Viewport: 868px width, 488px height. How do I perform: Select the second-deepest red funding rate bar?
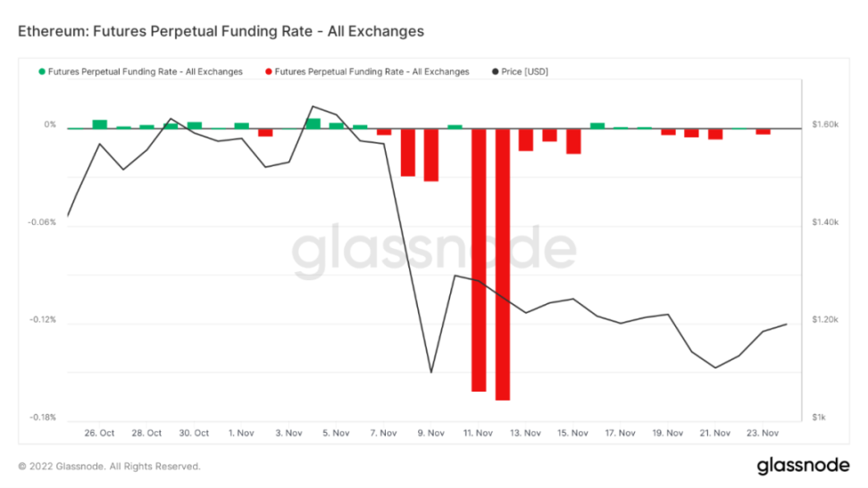(x=479, y=260)
